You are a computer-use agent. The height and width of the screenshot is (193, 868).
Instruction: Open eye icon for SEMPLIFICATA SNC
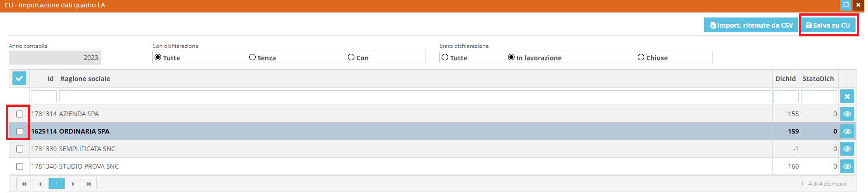847,149
